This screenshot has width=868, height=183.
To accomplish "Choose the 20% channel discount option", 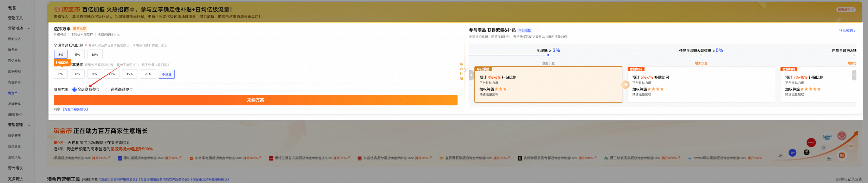I will pyautogui.click(x=148, y=74).
